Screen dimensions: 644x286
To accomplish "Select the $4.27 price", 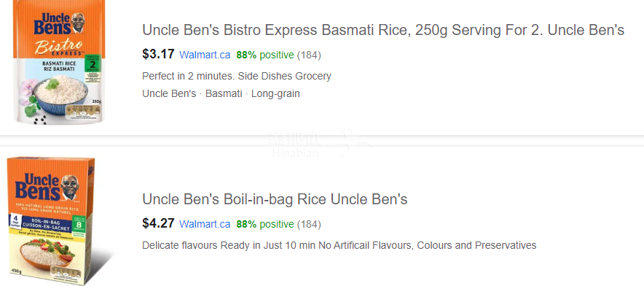I will tap(158, 223).
